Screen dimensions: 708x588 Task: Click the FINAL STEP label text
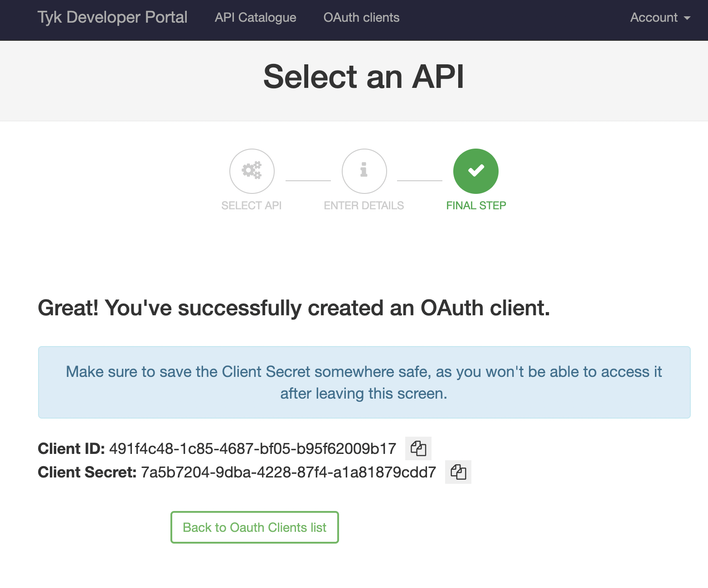(x=476, y=206)
